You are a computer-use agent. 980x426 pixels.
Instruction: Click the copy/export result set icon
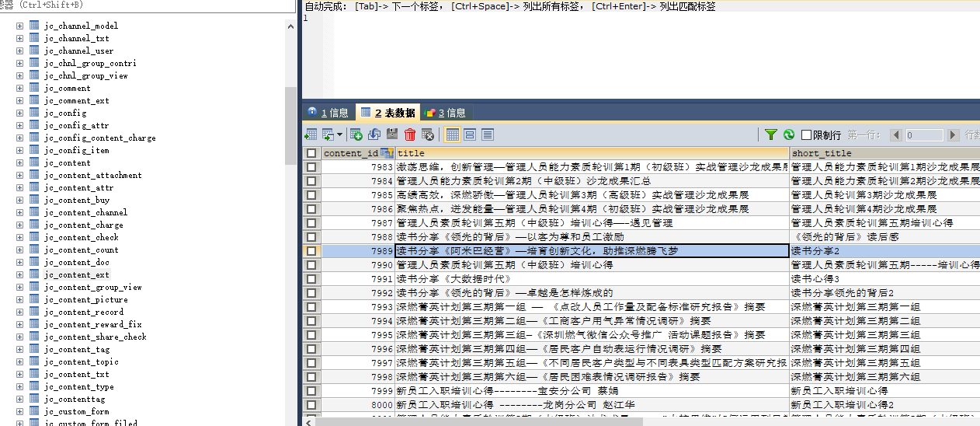[x=328, y=134]
